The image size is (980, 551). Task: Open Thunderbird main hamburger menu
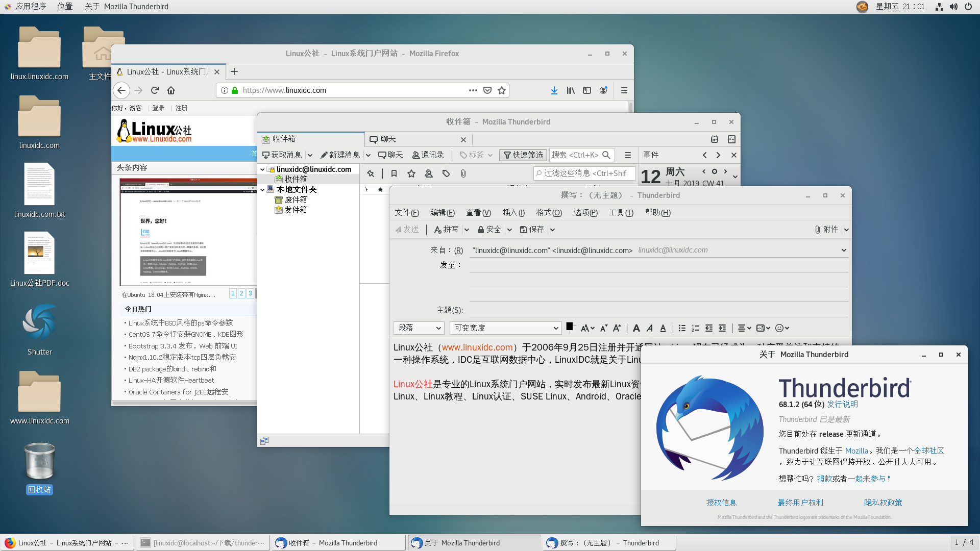(628, 155)
